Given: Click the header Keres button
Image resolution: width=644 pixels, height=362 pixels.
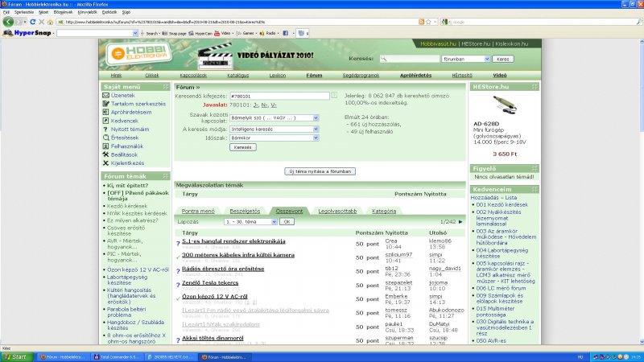Looking at the screenshot, I should (x=502, y=59).
